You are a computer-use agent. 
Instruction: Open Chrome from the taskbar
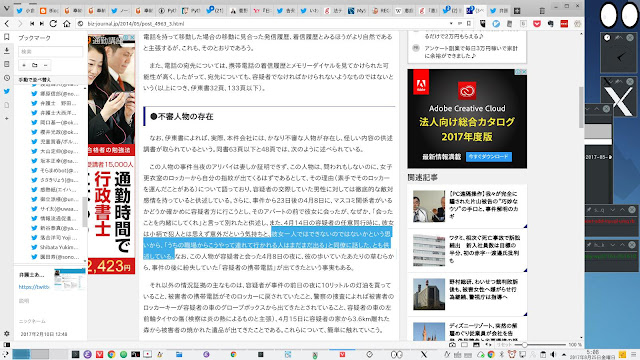coord(111,354)
